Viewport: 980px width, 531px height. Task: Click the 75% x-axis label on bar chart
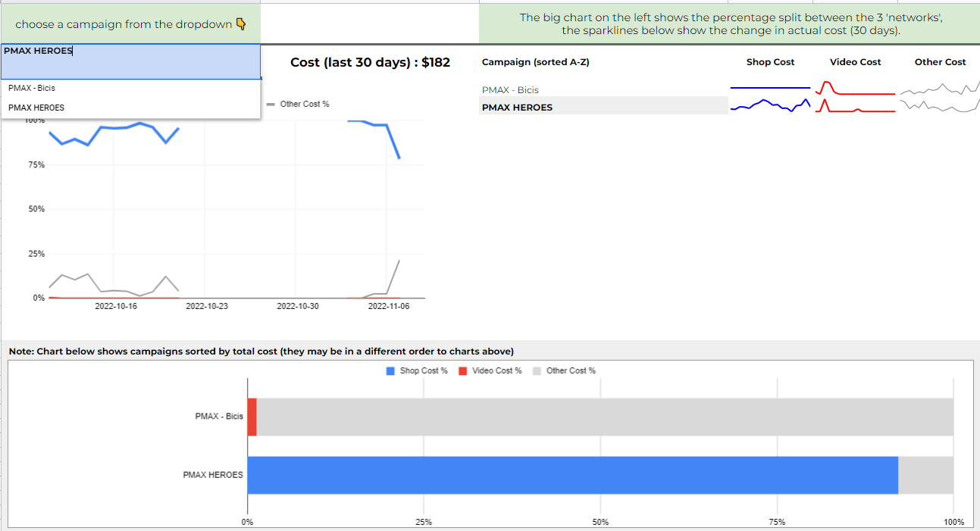click(x=777, y=522)
